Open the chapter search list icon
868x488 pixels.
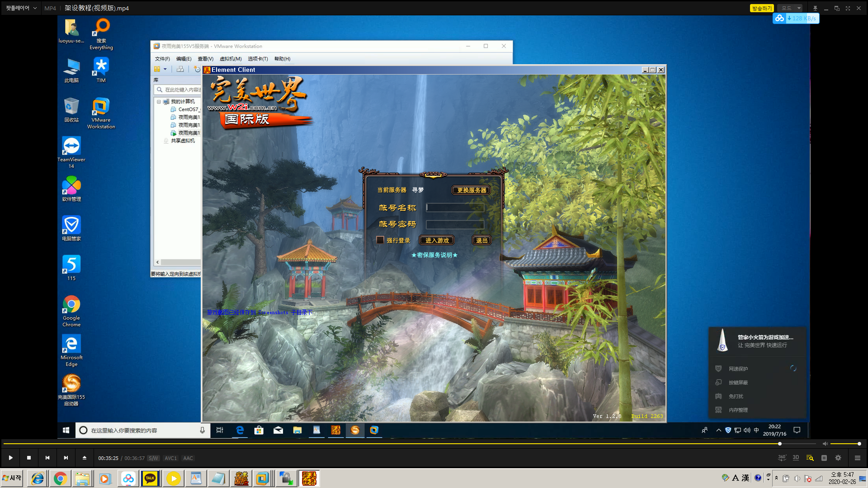tap(810, 458)
